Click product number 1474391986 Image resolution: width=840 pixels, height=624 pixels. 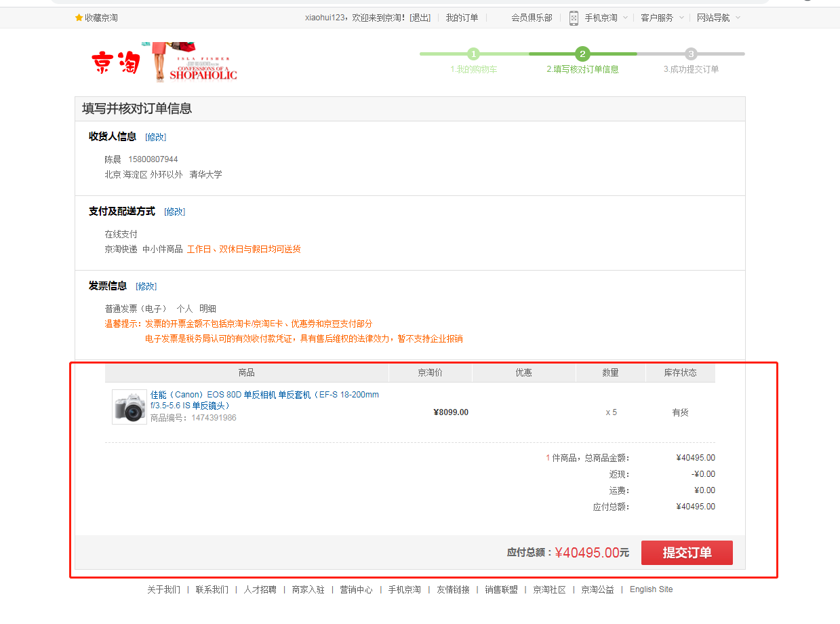[214, 418]
